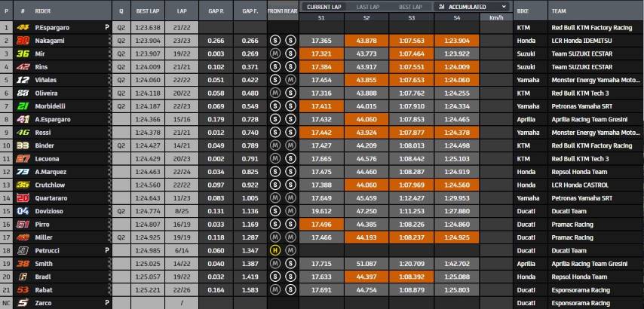Click Viñales' rear medium tyre icon

pos(290,80)
